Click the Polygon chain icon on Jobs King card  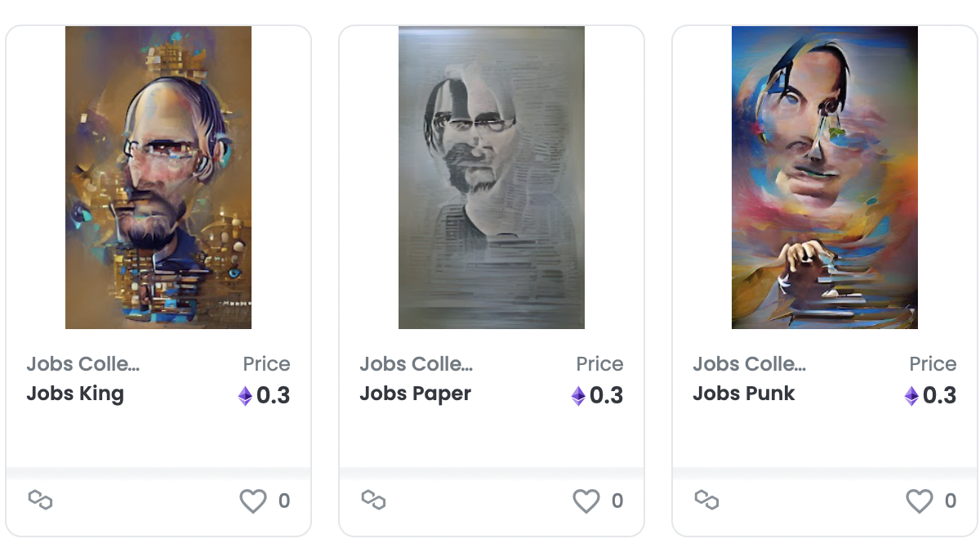click(x=41, y=501)
